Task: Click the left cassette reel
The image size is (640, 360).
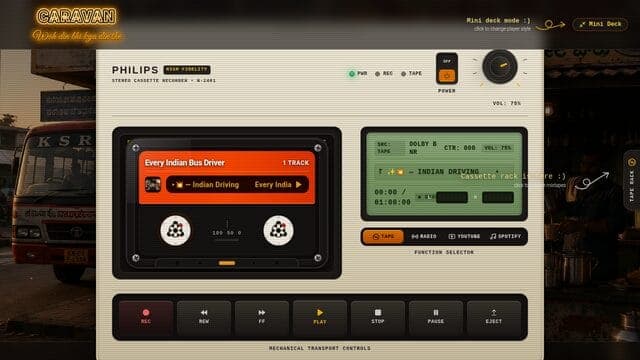Action: [176, 230]
